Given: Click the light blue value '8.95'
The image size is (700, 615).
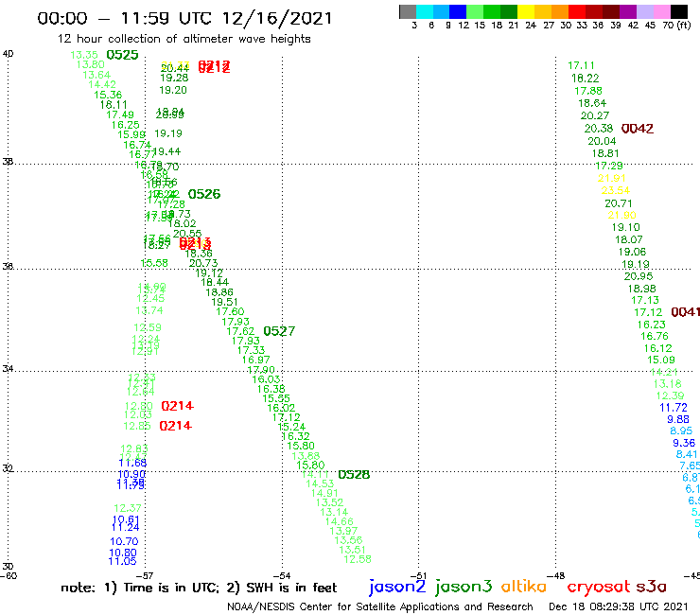Looking at the screenshot, I should [x=681, y=431].
